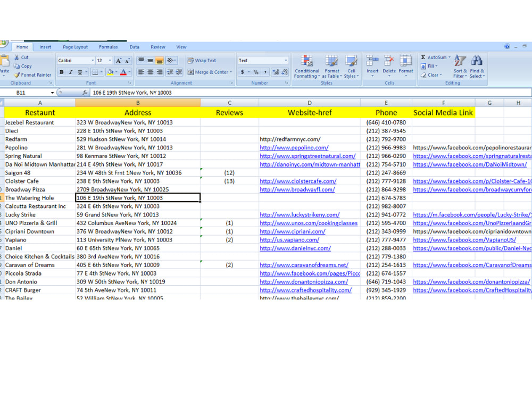
Task: Switch to the Insert ribbon tab
Action: (x=45, y=47)
